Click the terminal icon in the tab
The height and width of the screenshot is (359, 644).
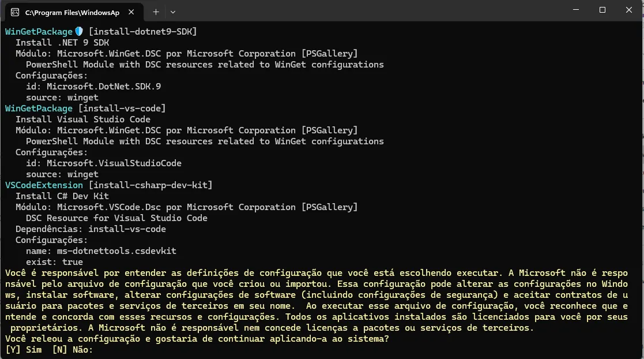tap(15, 12)
